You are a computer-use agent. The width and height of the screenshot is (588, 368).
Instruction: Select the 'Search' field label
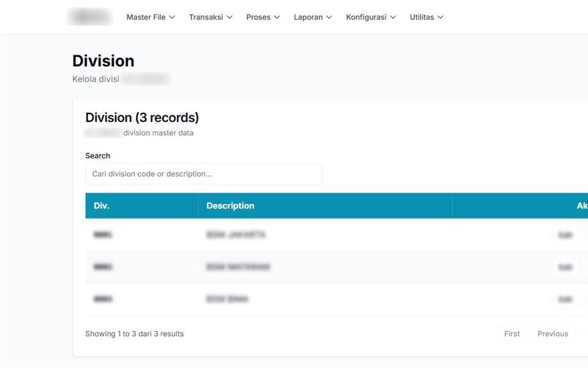(98, 156)
